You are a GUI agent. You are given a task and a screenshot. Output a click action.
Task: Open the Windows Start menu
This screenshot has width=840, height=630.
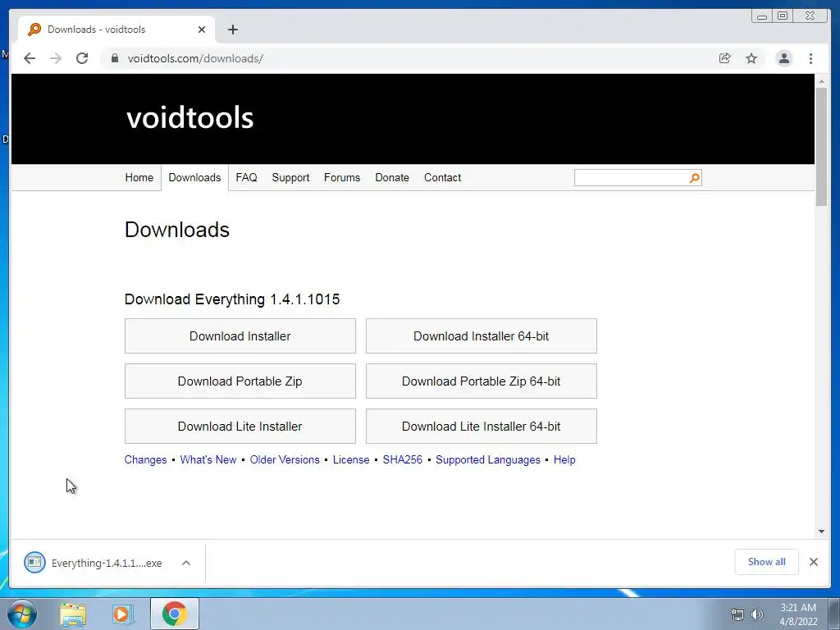coord(21,614)
